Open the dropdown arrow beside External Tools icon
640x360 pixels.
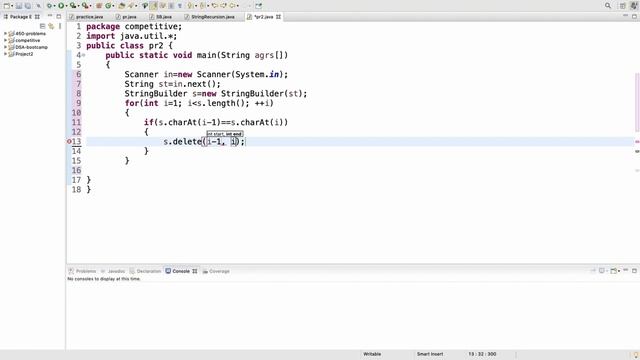[90, 6]
